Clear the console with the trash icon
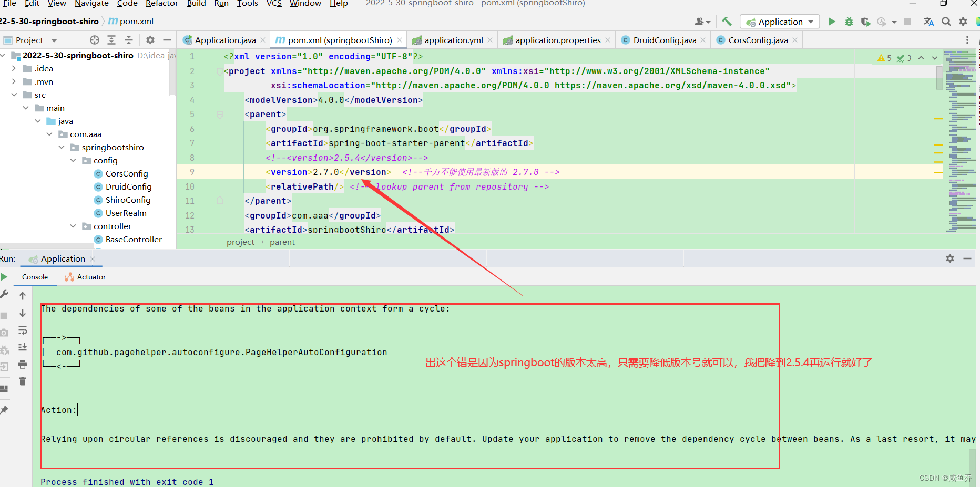Viewport: 980px width, 487px height. click(x=23, y=380)
